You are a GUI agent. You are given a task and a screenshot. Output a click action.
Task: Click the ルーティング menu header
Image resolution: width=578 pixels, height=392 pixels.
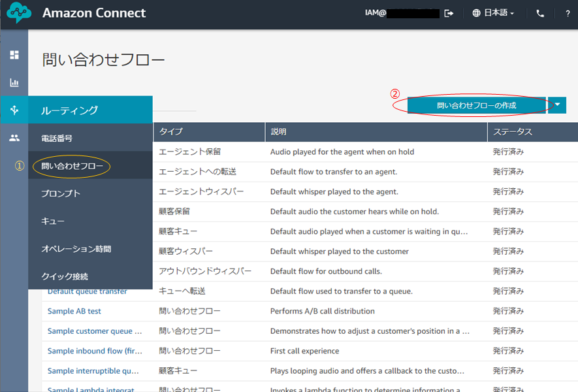tap(90, 110)
